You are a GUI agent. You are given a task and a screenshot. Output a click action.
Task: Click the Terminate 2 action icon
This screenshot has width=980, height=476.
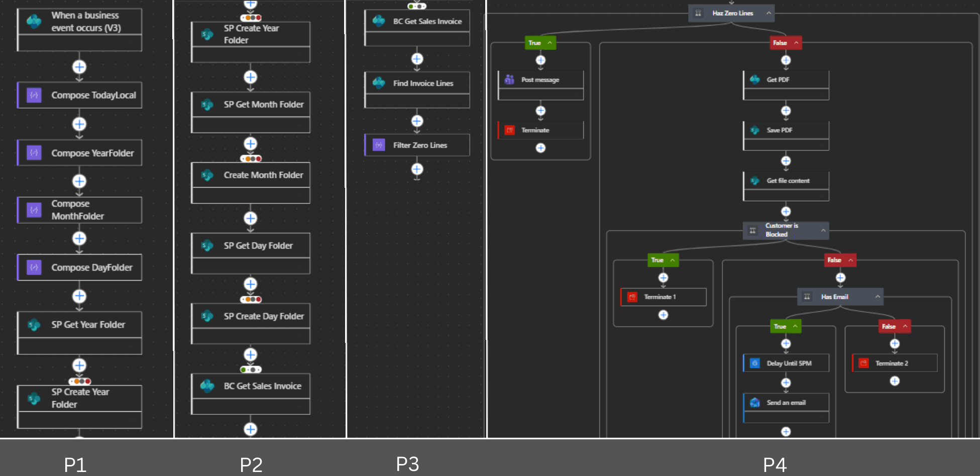[863, 363]
